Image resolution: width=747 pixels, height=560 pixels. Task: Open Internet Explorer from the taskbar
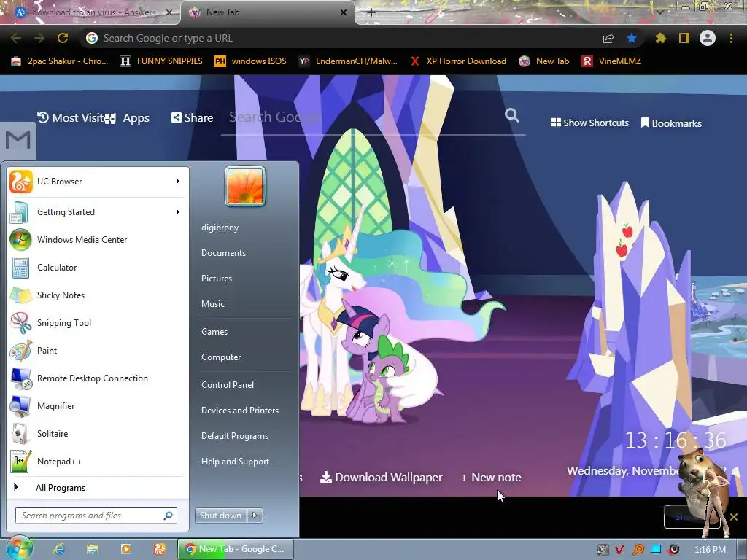(59, 549)
